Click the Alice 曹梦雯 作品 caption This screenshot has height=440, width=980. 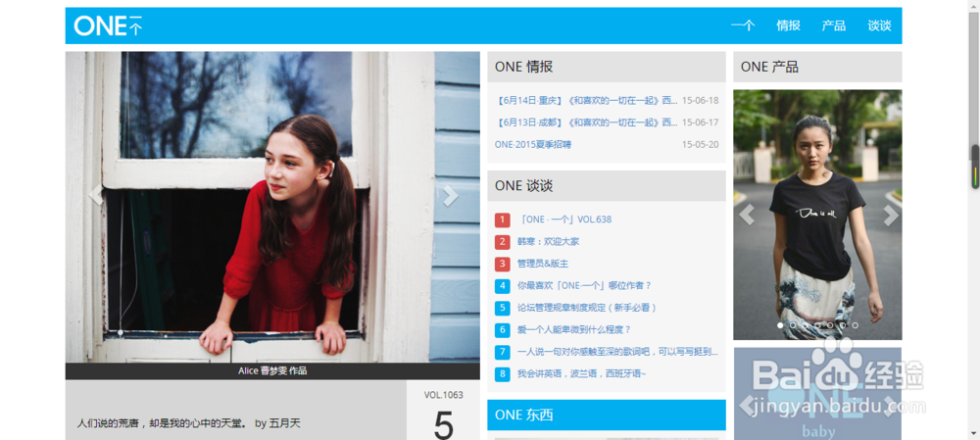272,370
